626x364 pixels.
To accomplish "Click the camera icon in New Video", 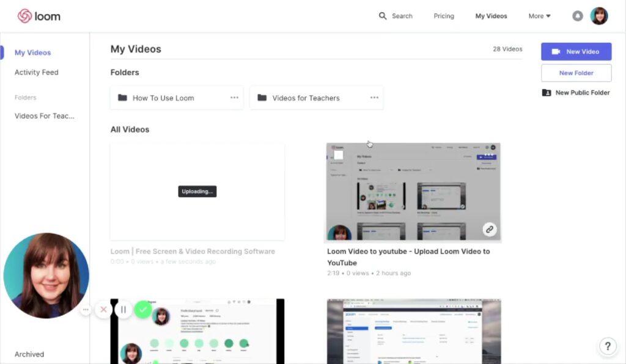I will pyautogui.click(x=556, y=51).
